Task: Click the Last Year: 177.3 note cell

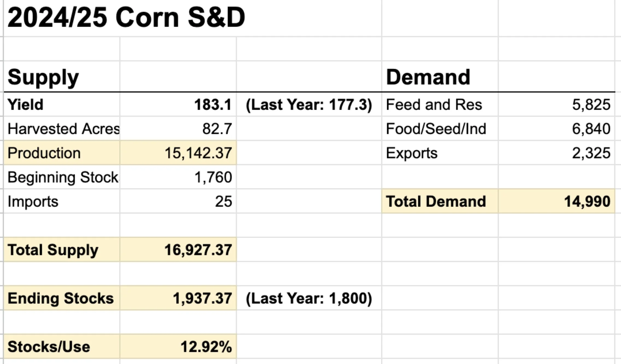Action: coord(309,105)
